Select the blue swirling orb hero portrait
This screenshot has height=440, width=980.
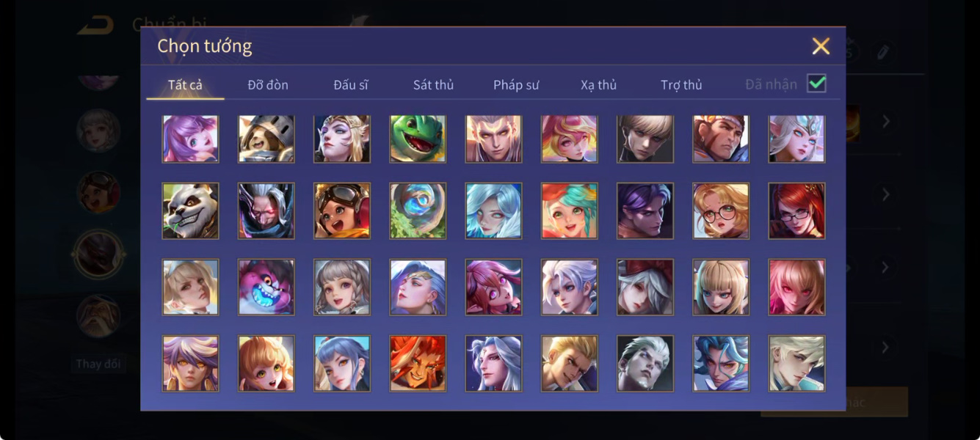418,210
